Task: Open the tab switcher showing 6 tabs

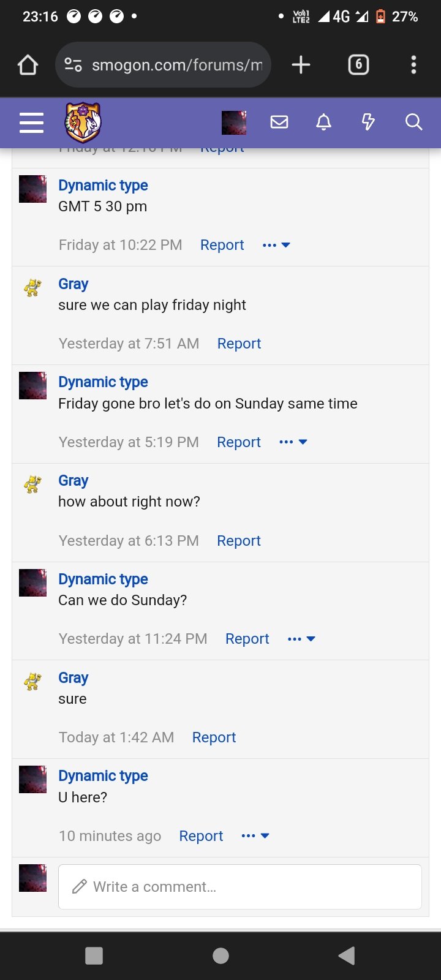Action: [358, 65]
